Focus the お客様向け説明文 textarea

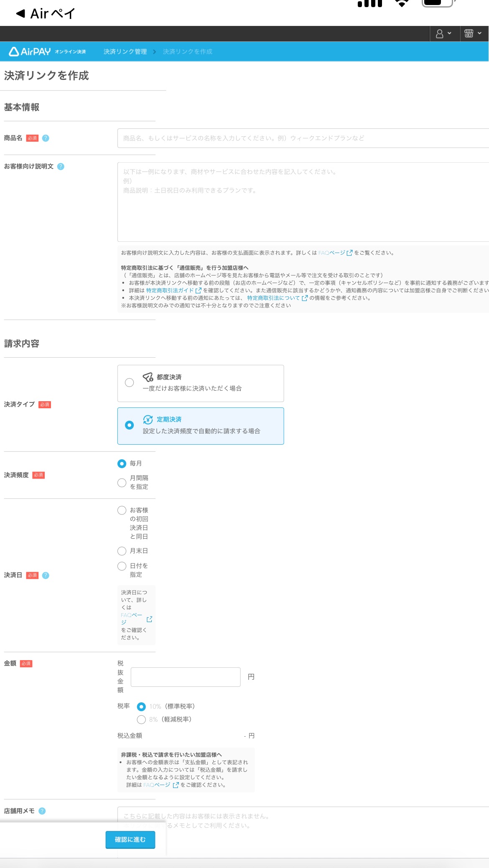tap(303, 202)
